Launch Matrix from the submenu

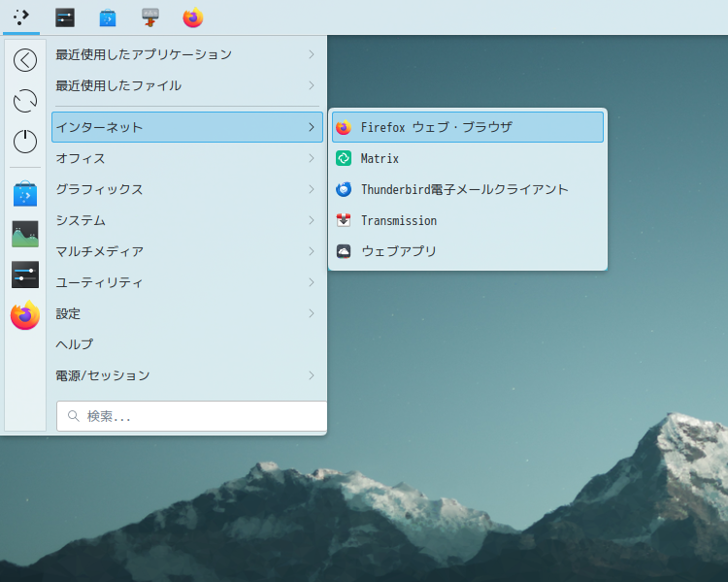tap(468, 158)
